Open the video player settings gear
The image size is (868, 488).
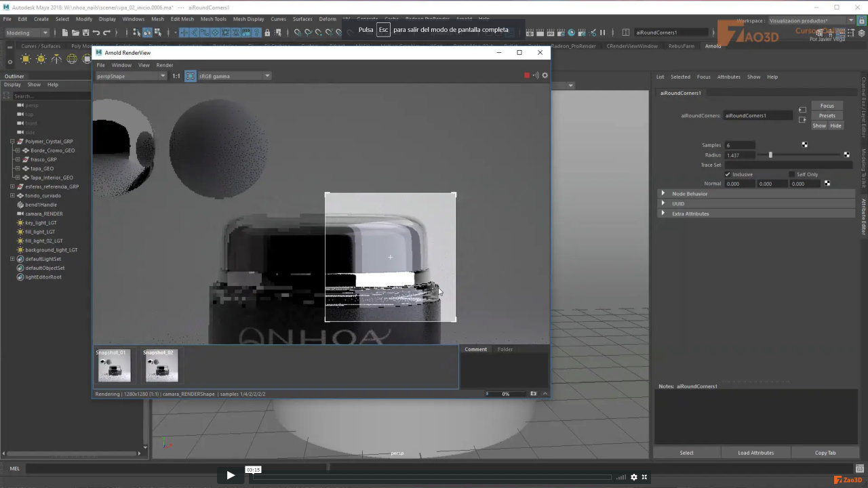[634, 477]
